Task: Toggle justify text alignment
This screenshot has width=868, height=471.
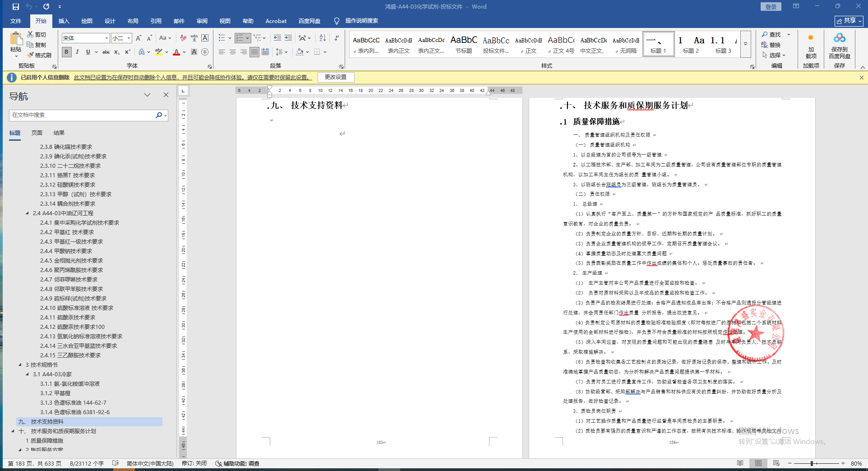Action: pos(254,52)
